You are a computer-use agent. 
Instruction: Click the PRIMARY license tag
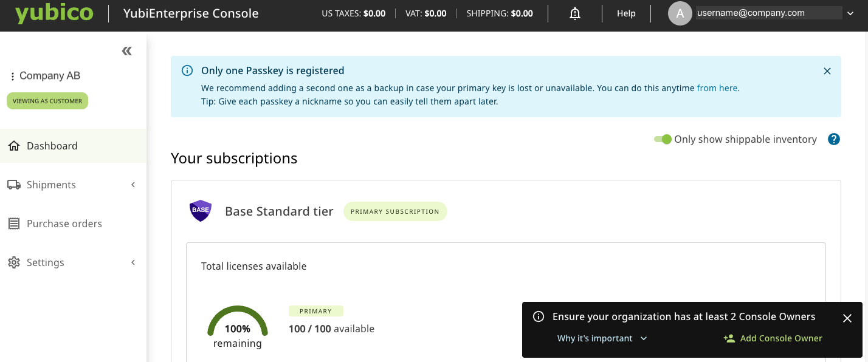pos(316,311)
